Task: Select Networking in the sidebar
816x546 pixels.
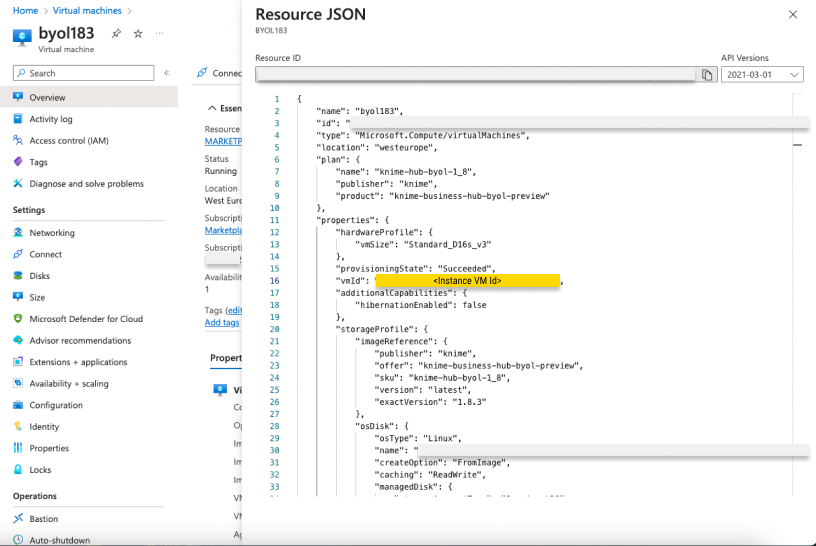Action: click(51, 233)
